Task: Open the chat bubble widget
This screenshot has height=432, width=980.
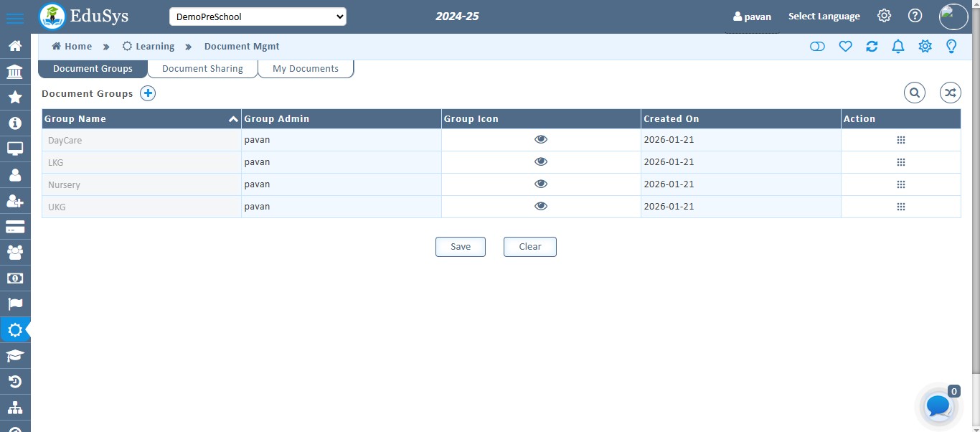Action: [x=938, y=406]
